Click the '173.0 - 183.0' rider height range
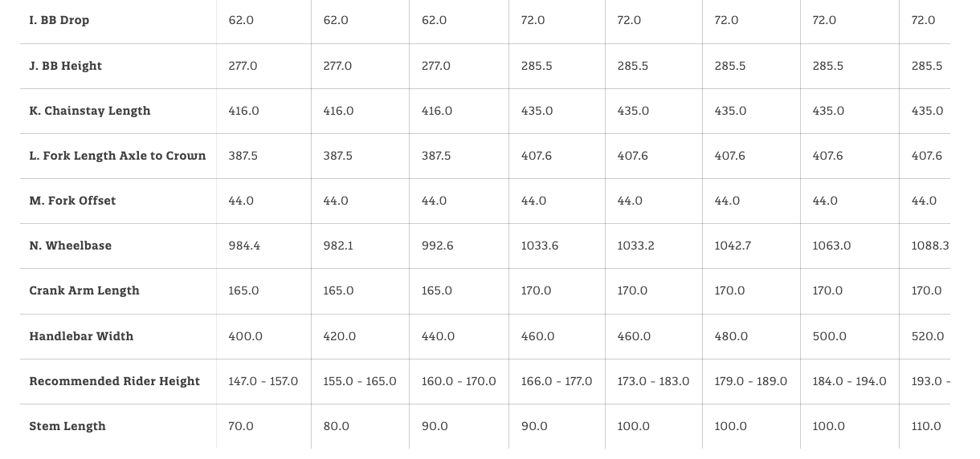980x459 pixels. pyautogui.click(x=653, y=381)
